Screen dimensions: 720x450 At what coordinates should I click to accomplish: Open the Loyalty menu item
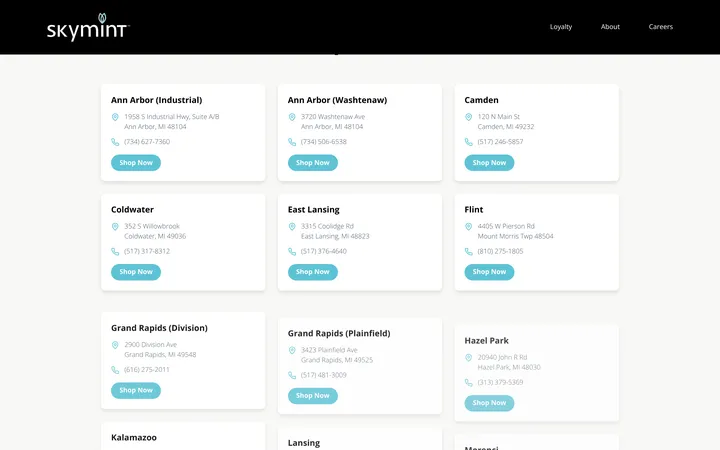(561, 27)
